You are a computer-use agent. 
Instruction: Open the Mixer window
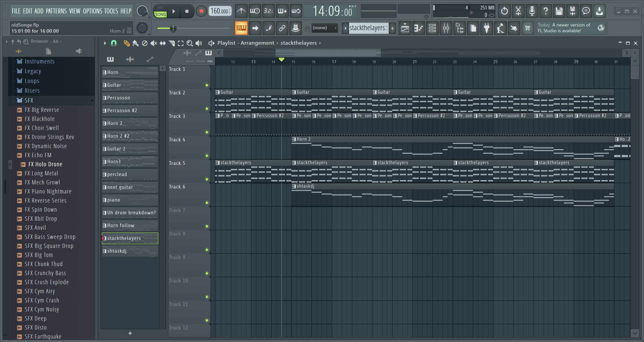pos(446,28)
